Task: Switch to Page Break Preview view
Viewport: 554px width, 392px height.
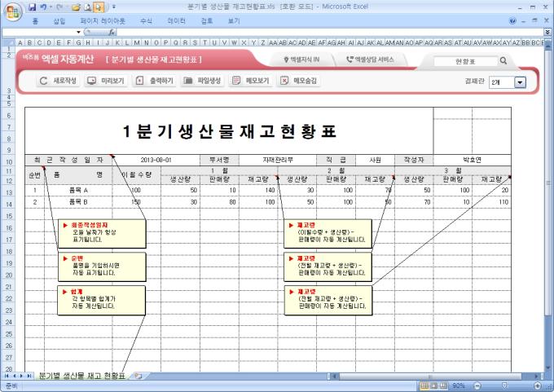Action: [x=443, y=386]
